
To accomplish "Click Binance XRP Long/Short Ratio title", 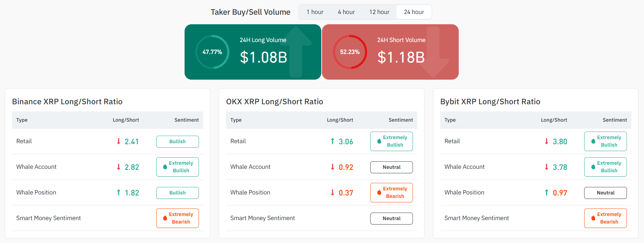I will click(67, 102).
